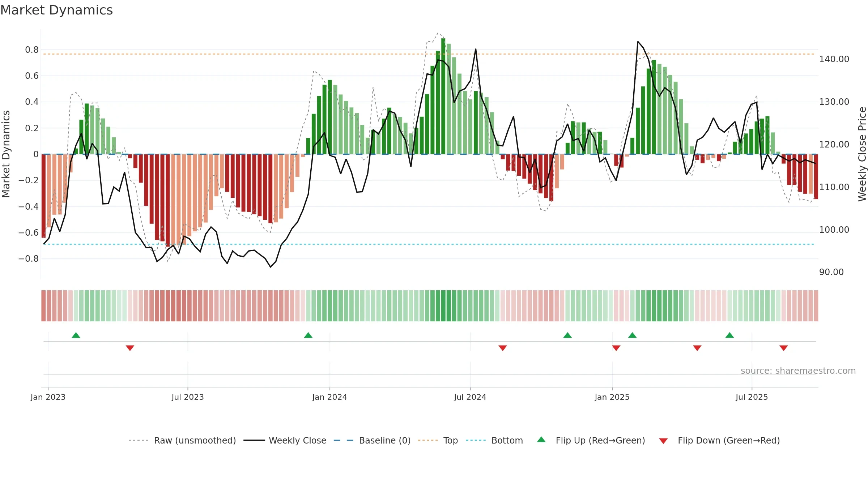The width and height of the screenshot is (868, 488).
Task: Toggle the Baseline (0) legend entry
Action: pyautogui.click(x=372, y=441)
